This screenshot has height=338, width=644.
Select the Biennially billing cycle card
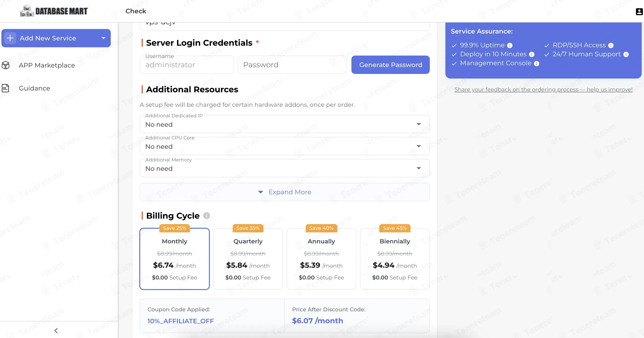[395, 259]
